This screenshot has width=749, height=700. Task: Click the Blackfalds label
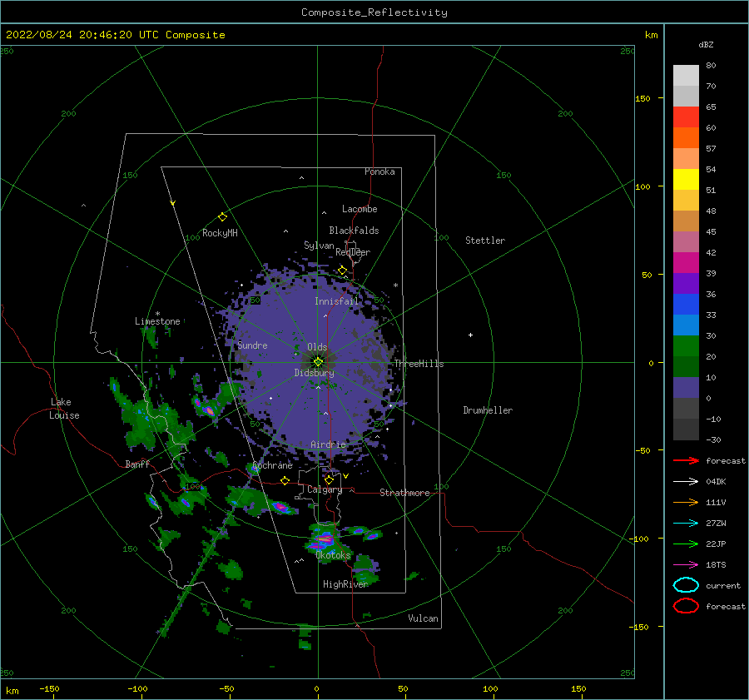pyautogui.click(x=354, y=231)
